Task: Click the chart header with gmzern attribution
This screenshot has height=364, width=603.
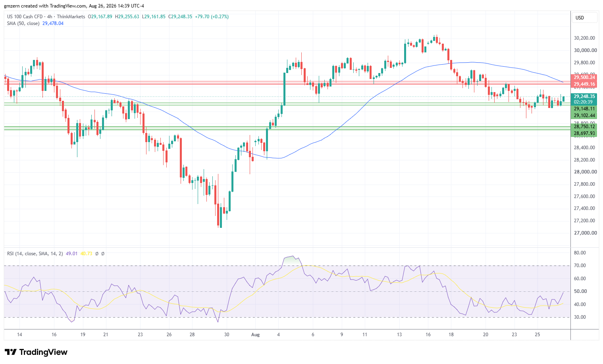Action: [74, 6]
